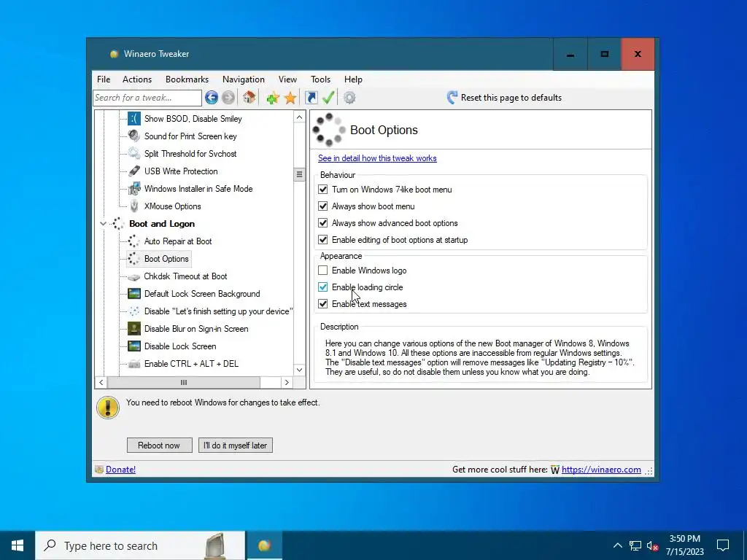Click Disable Blur on Sign-in Screen icon
Image resolution: width=747 pixels, height=560 pixels.
[x=134, y=329]
